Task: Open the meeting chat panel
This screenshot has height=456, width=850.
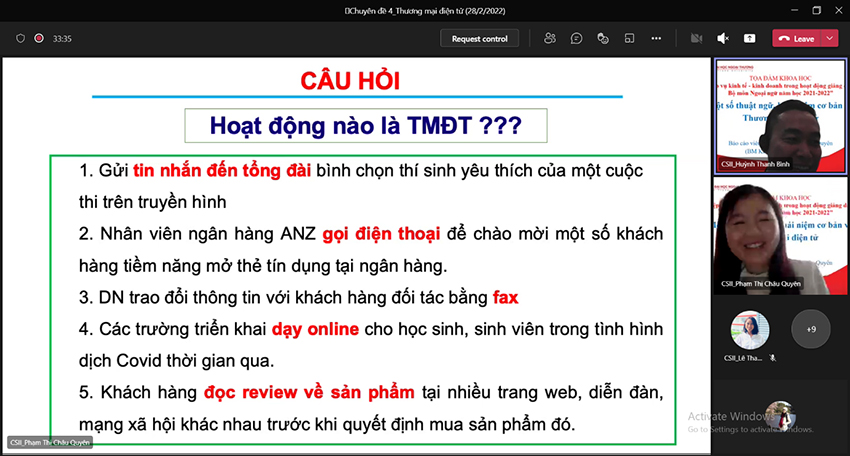Action: (x=576, y=38)
